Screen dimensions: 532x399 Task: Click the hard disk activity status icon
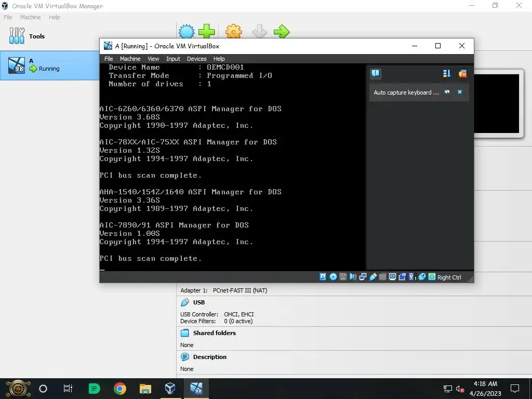click(x=323, y=277)
